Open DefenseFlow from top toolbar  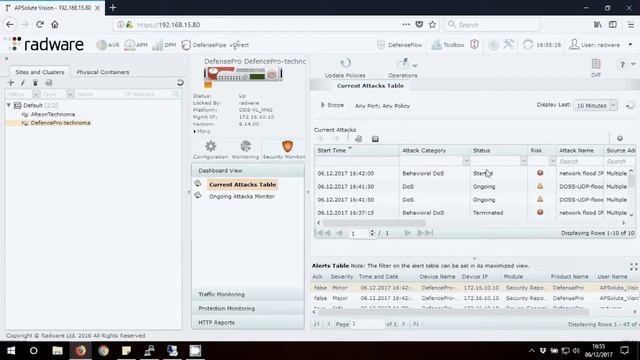point(400,45)
